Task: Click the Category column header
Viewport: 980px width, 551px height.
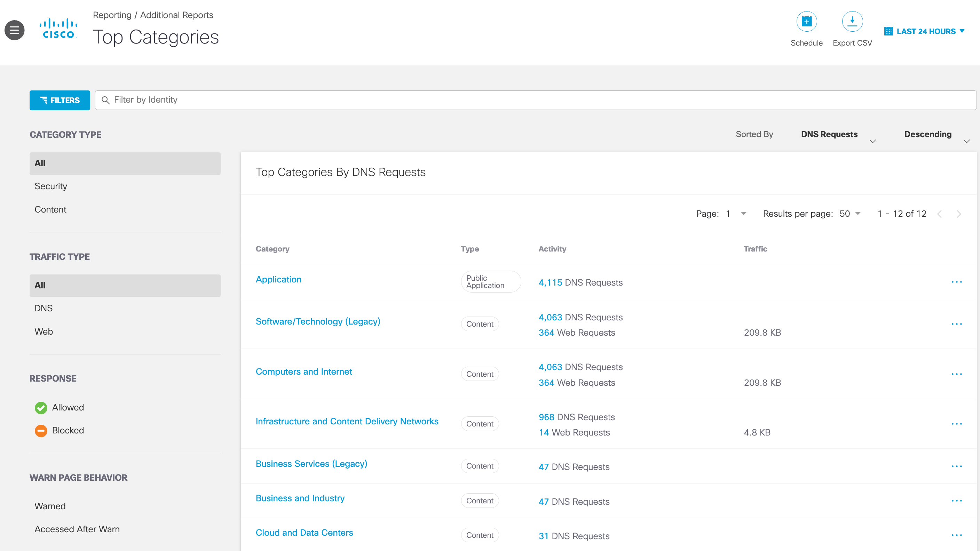Action: point(272,249)
